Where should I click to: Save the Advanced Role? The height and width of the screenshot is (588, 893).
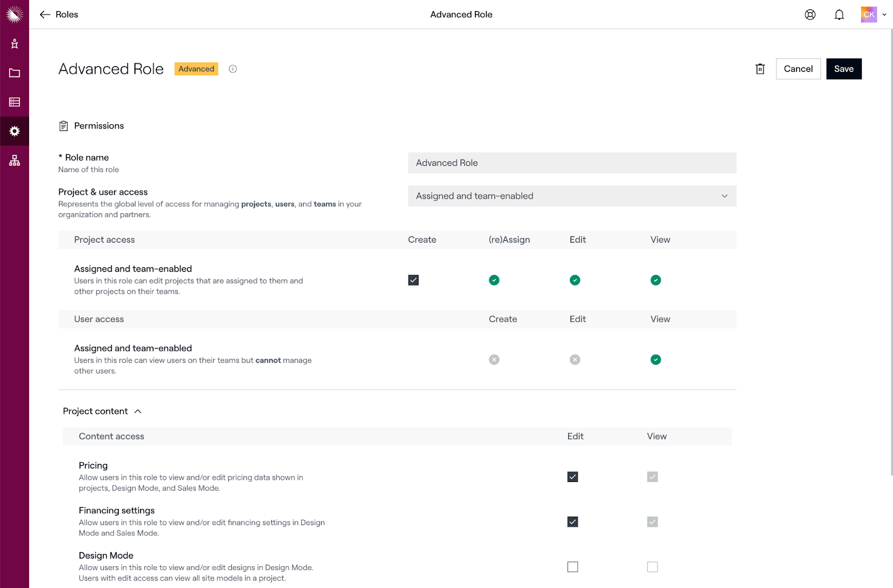pos(843,69)
